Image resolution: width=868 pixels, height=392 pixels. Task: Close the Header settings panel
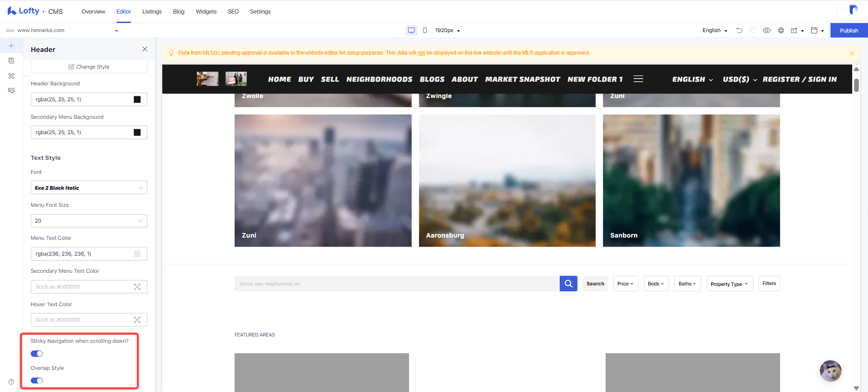[145, 49]
